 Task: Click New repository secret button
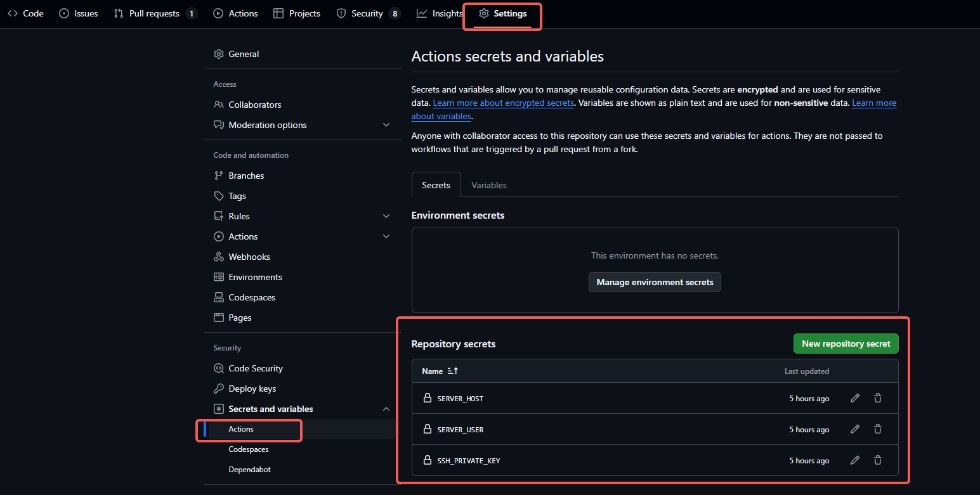click(846, 344)
